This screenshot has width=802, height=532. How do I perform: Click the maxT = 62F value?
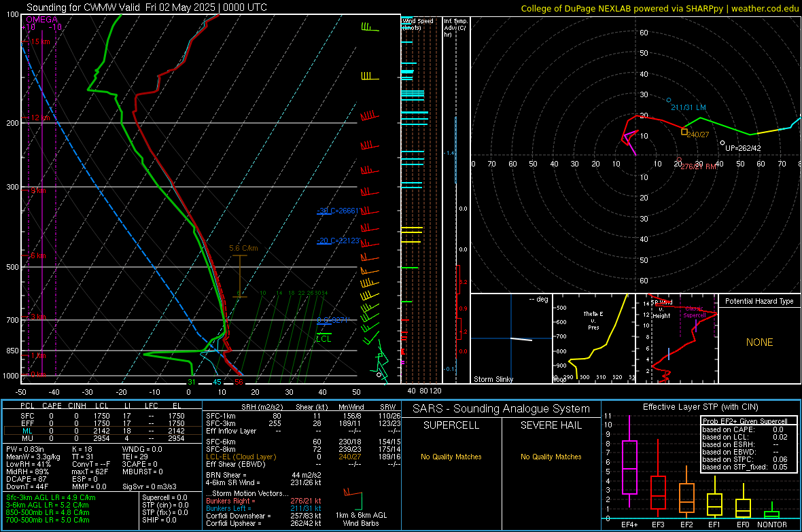(90, 472)
